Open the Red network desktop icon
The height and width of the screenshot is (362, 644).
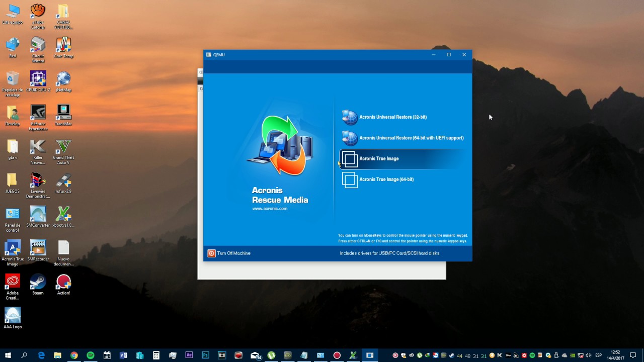click(x=13, y=48)
